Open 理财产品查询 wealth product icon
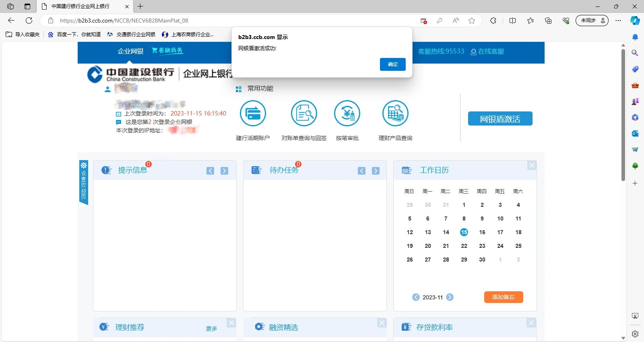This screenshot has width=644, height=342. click(395, 113)
